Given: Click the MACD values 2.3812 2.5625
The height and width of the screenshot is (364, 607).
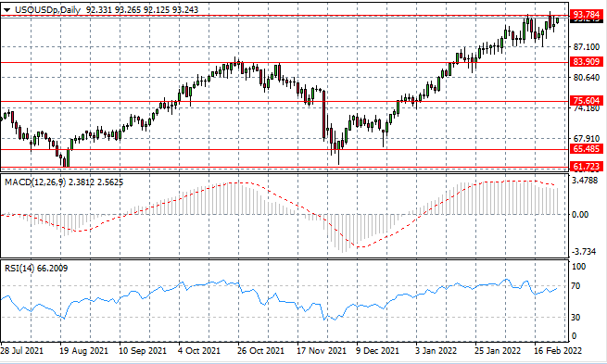Looking at the screenshot, I should [x=96, y=182].
